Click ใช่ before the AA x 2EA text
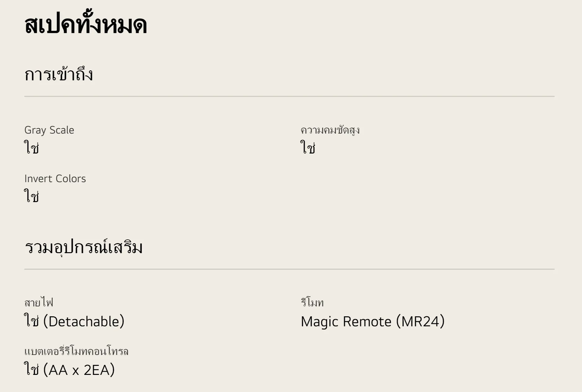582x392 pixels. (x=31, y=370)
